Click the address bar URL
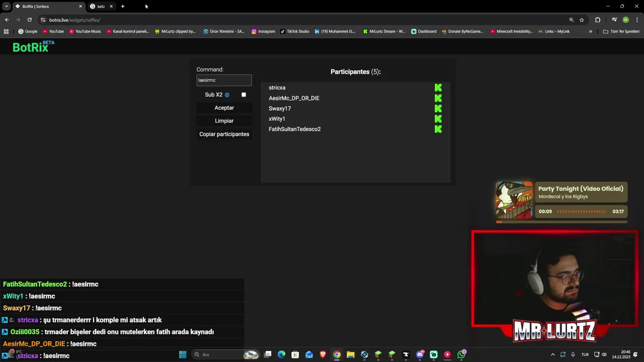 point(74,20)
